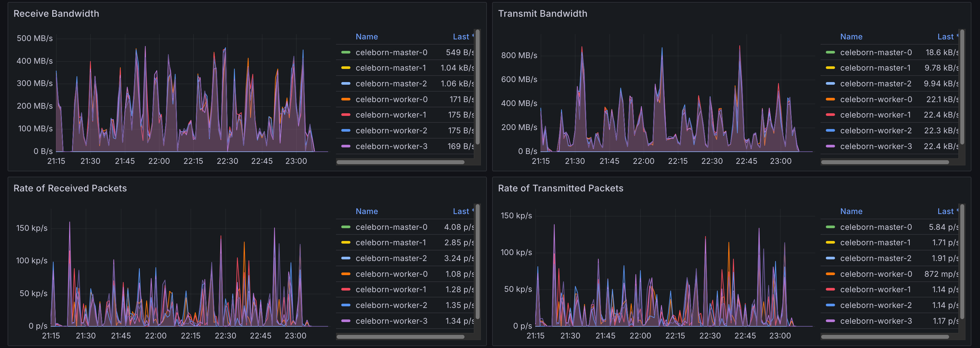Toggle celeborn-master-0 series in Receive Bandwidth legend
The image size is (980, 348).
391,53
